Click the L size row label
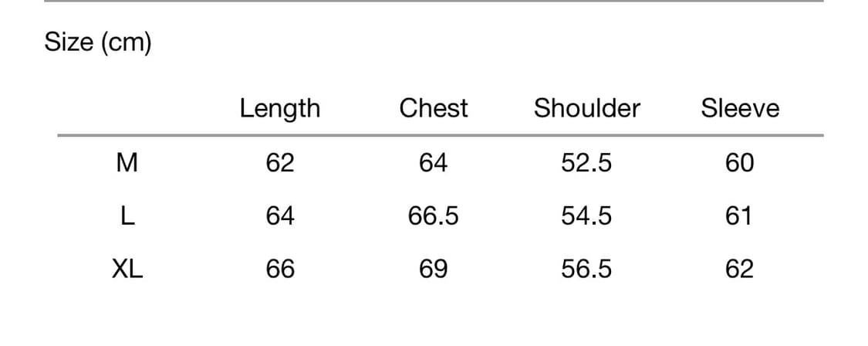 (127, 216)
